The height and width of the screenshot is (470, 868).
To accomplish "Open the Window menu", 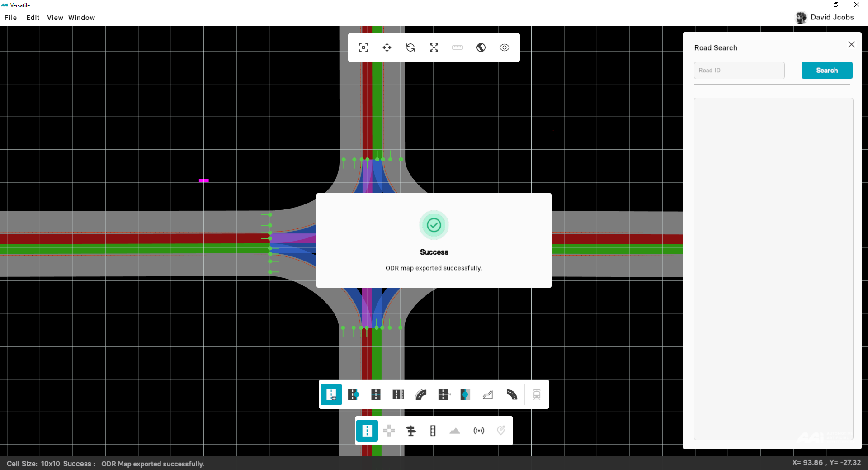I will click(x=81, y=18).
